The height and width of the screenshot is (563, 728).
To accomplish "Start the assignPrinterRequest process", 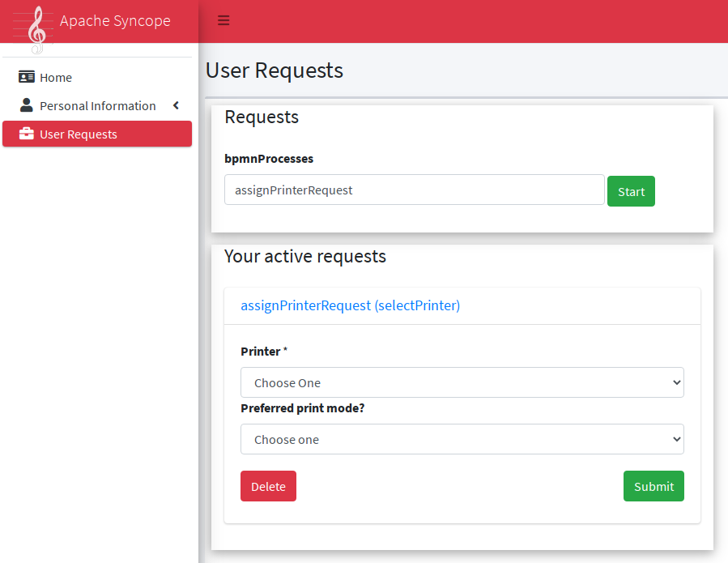I will tap(631, 191).
